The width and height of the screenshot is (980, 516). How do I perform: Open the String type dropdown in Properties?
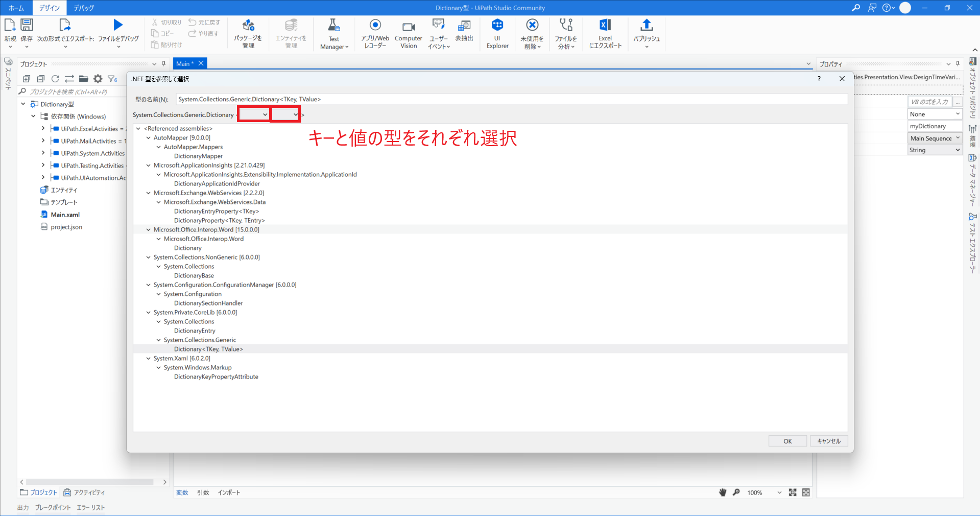point(935,150)
